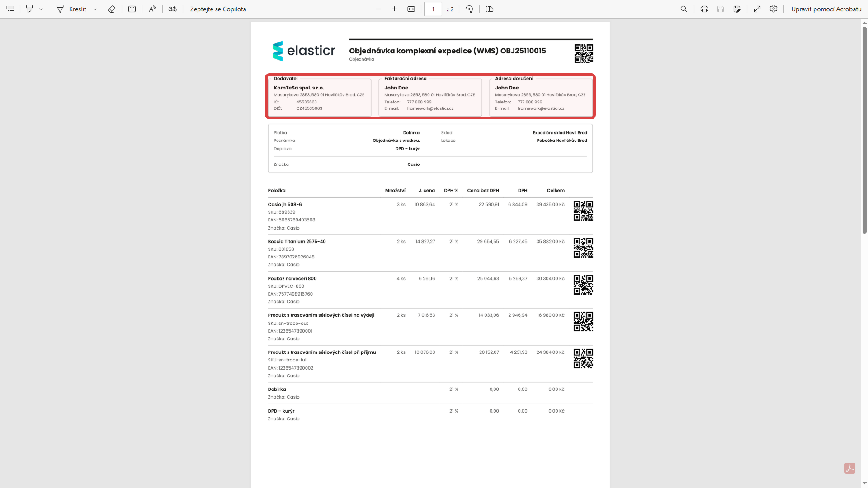Screen dimensions: 868x488
Task: Toggle fit to width
Action: (x=411, y=9)
